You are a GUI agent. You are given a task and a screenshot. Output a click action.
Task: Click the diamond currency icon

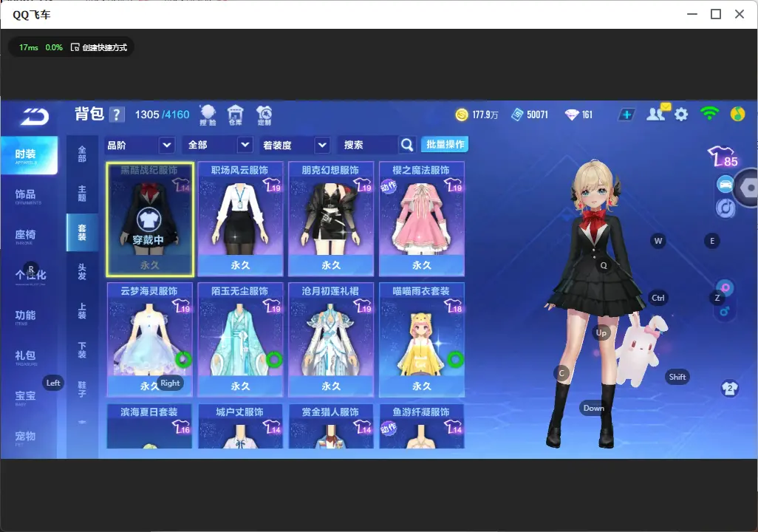[571, 115]
